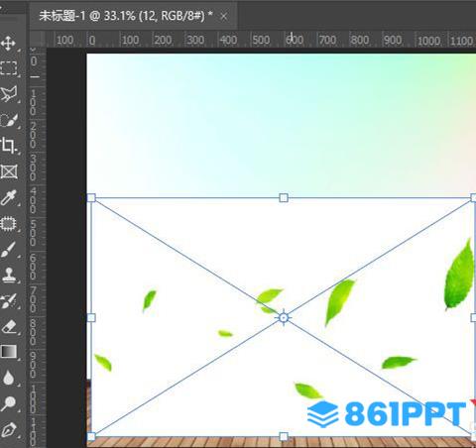Image resolution: width=476 pixels, height=448 pixels.
Task: Select the Rectangular Marquee tool
Action: pyautogui.click(x=9, y=68)
